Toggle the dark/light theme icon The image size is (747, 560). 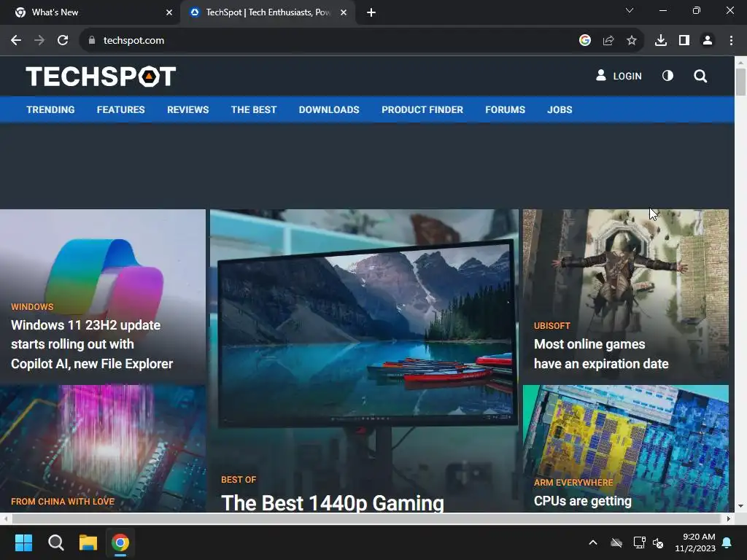coord(667,76)
